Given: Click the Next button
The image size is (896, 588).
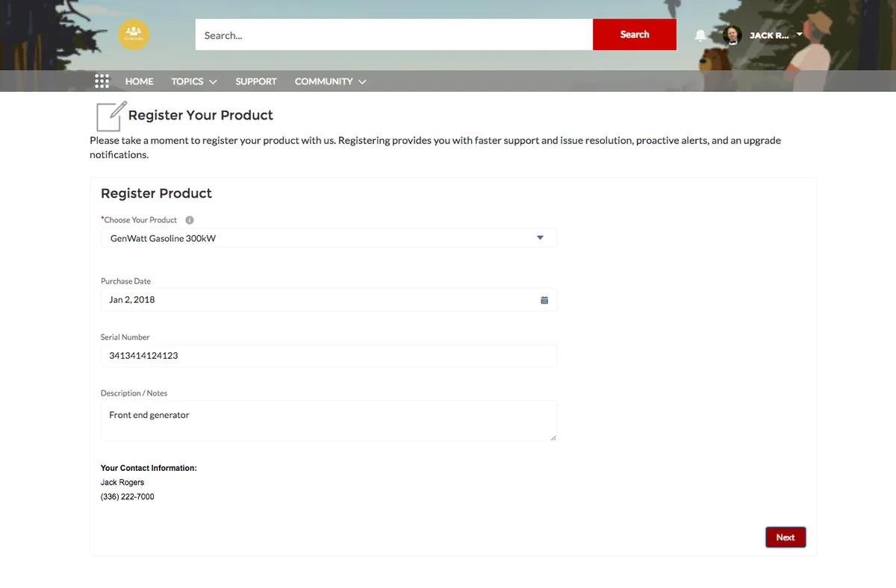Looking at the screenshot, I should pyautogui.click(x=785, y=537).
